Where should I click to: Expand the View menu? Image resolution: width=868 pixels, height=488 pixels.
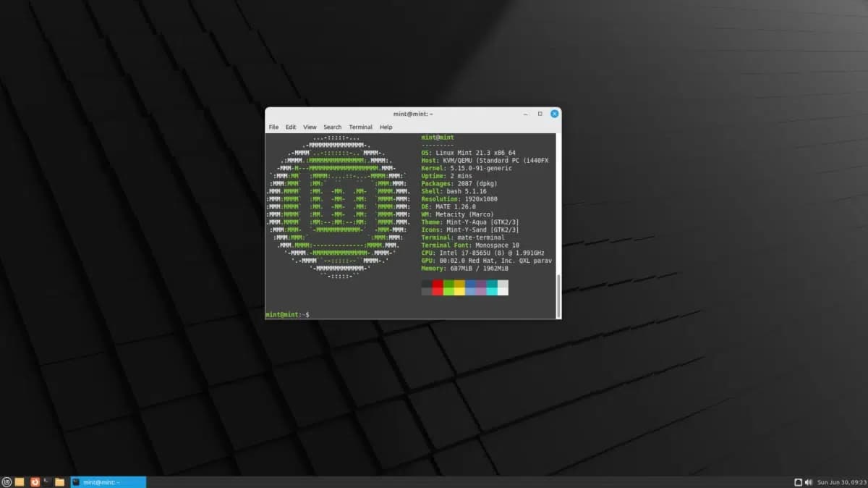point(310,127)
